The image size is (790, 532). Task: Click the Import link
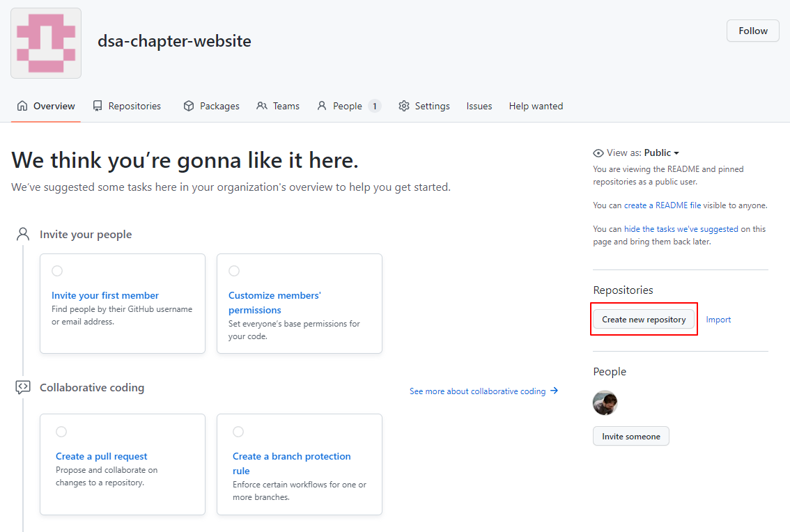(x=718, y=320)
